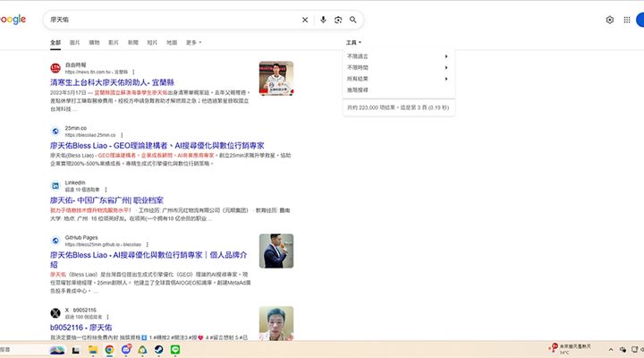Image resolution: width=644 pixels, height=358 pixels.
Task: Open the landscape widget icon on taskbar
Action: [57, 350]
